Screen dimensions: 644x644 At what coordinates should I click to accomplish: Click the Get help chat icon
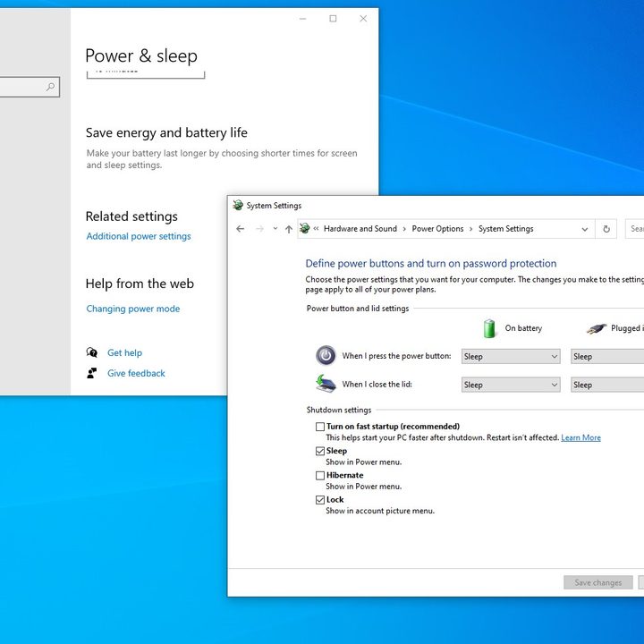coord(91,352)
